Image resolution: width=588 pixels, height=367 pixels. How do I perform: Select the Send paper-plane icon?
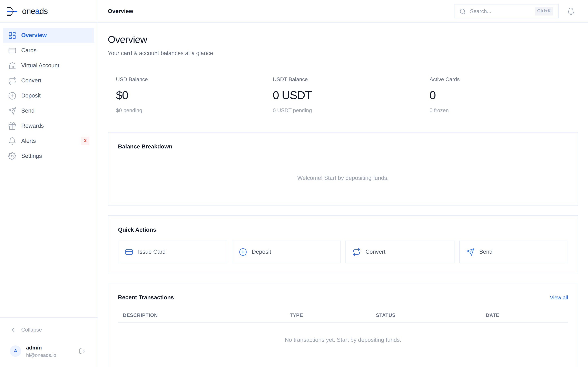tap(12, 111)
